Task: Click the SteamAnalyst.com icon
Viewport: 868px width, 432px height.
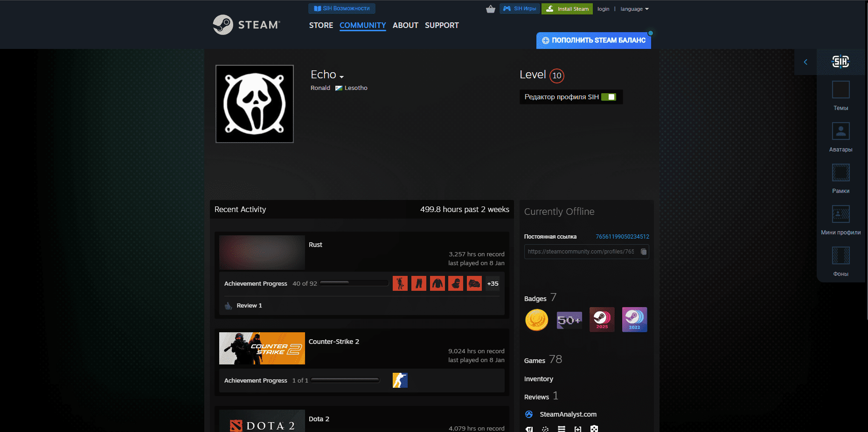Action: [x=529, y=414]
